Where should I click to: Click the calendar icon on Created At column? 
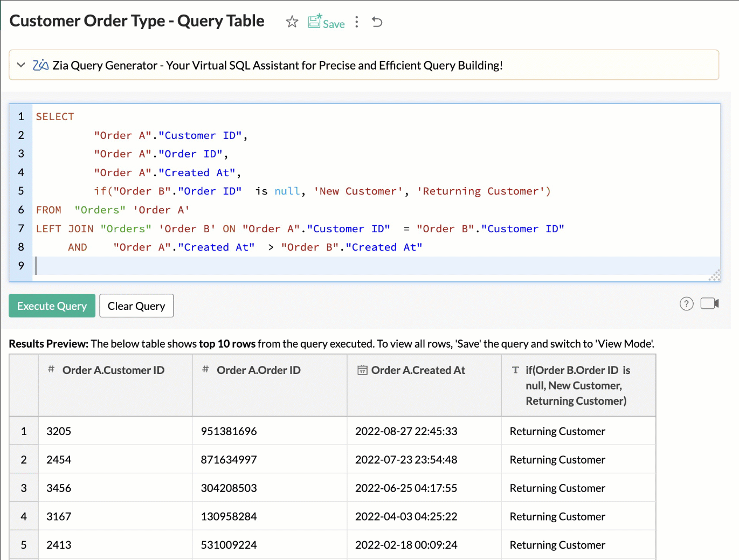(360, 370)
